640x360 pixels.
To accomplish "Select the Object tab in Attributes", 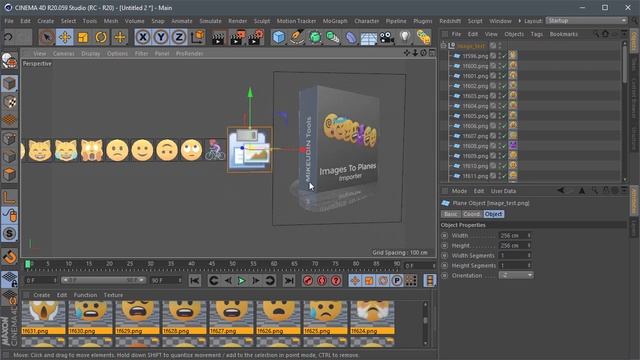I will (x=493, y=214).
